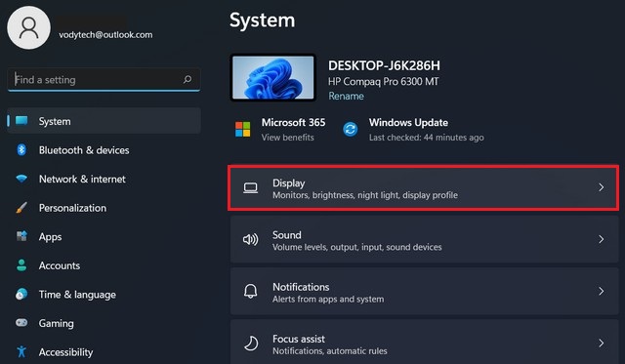625x364 pixels.
Task: Click the Sound speaker icon
Action: (x=250, y=239)
